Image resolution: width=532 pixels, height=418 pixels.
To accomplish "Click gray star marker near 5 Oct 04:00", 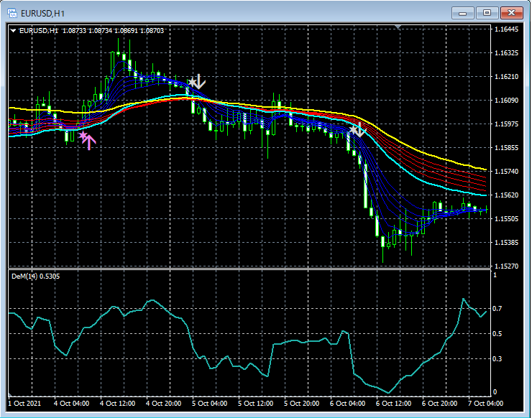I will [193, 82].
